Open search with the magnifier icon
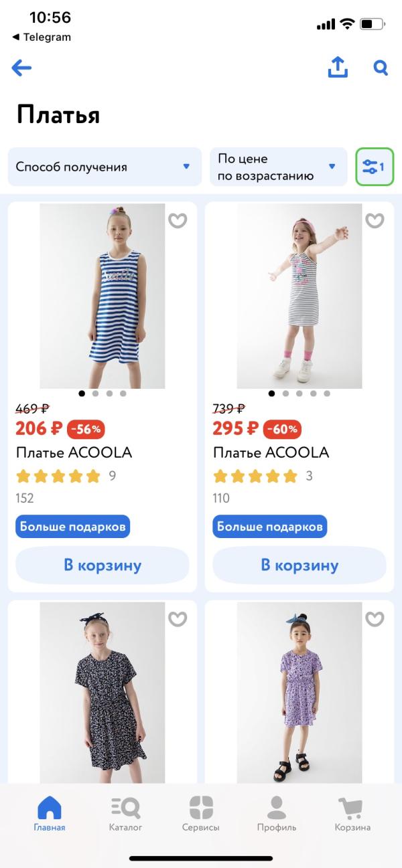The image size is (402, 868). coord(381,68)
